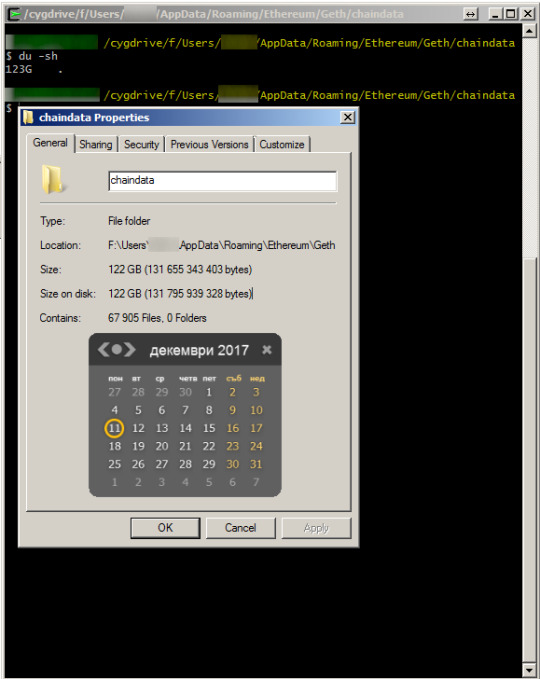Screen dimensions: 540x679
Task: Open the chaindata folder icon in Properties title bar
Action: pos(28,117)
